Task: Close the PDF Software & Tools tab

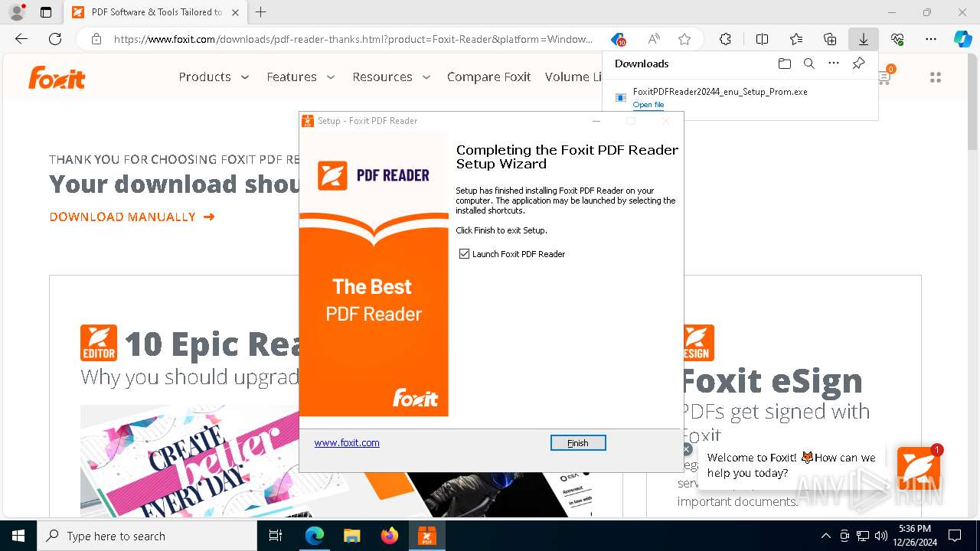Action: pos(235,12)
